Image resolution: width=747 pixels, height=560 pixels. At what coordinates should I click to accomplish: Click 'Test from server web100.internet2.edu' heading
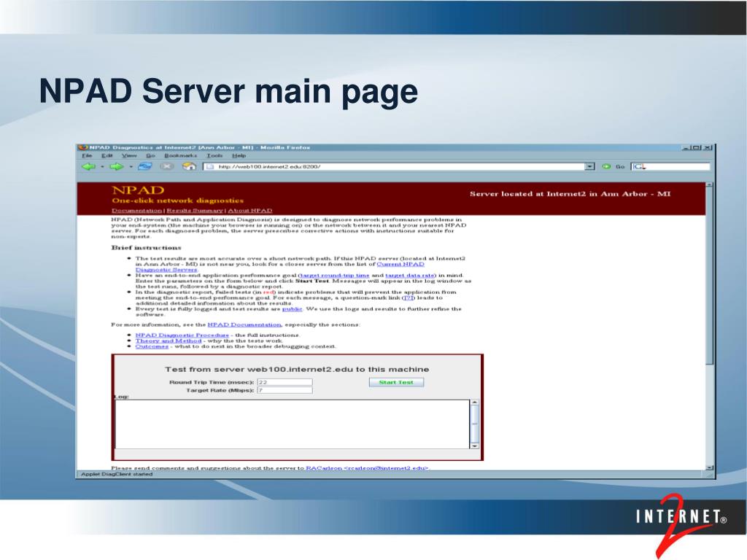point(297,370)
